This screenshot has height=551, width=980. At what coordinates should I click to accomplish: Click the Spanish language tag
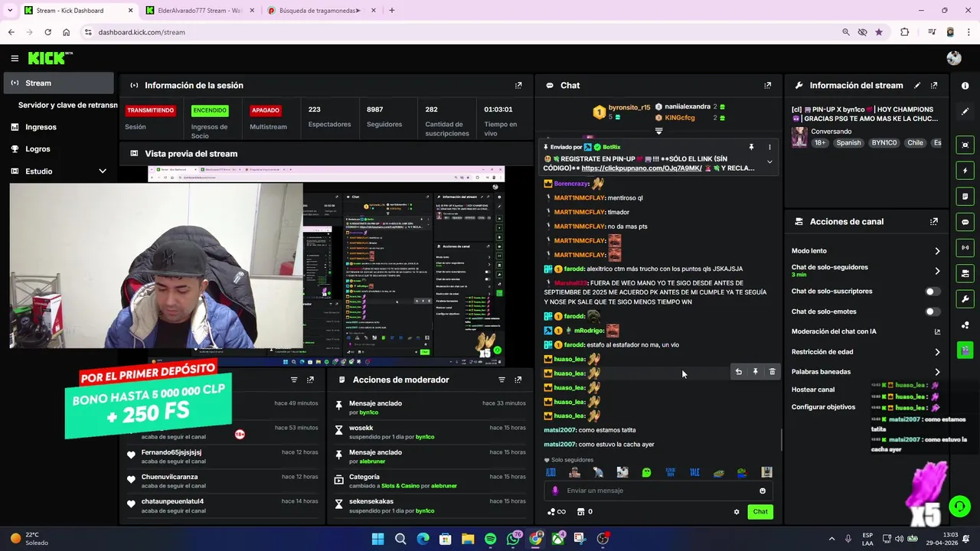pyautogui.click(x=848, y=143)
